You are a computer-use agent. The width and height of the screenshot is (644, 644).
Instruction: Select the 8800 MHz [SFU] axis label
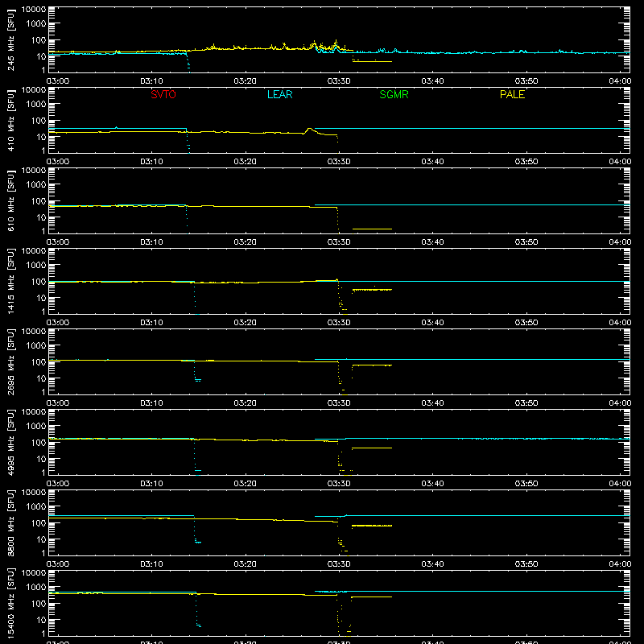coord(10,522)
